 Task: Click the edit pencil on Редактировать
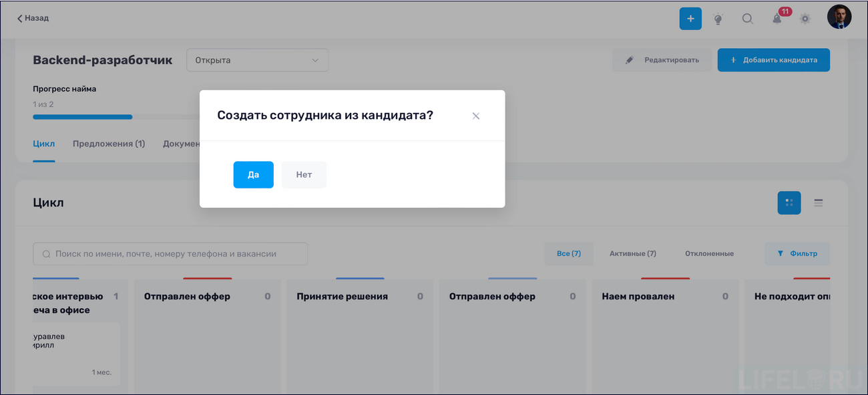point(628,59)
